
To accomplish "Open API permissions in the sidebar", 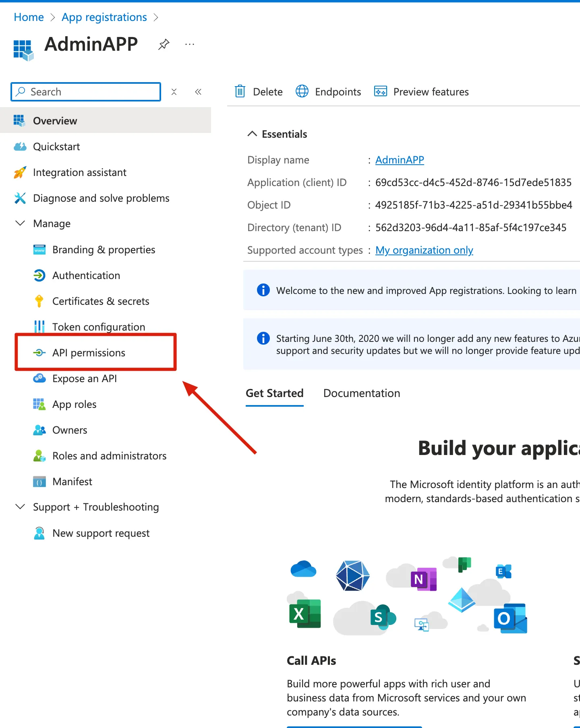I will 89,353.
